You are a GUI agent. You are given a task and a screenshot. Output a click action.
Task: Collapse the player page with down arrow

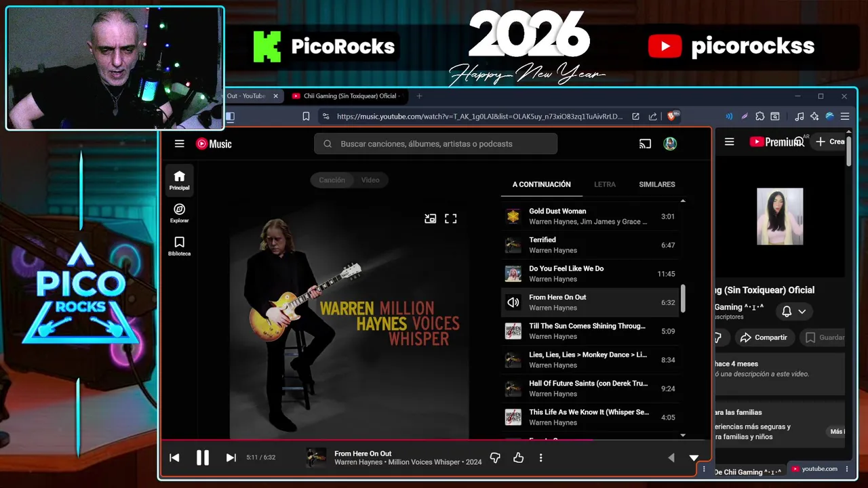694,457
